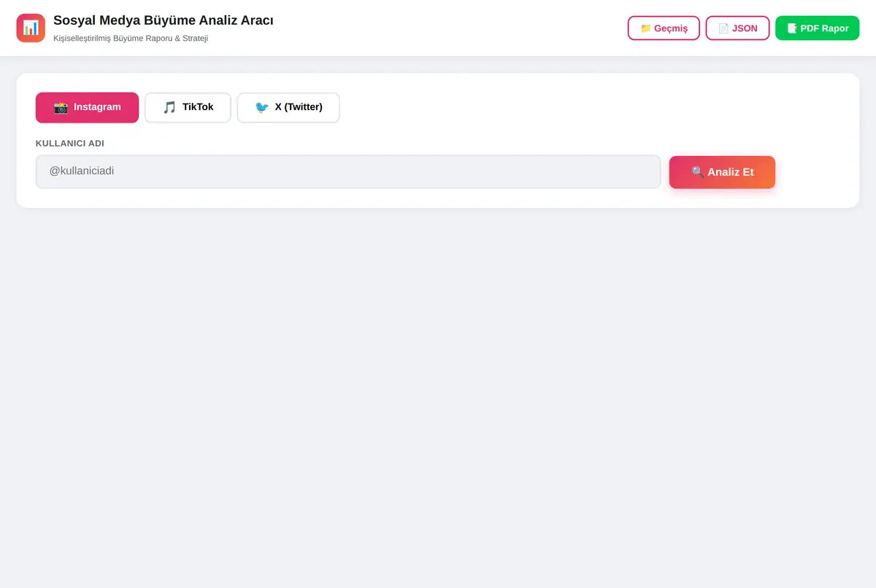The image size is (876, 588).
Task: Switch to the Instagram platform tab
Action: click(x=87, y=107)
